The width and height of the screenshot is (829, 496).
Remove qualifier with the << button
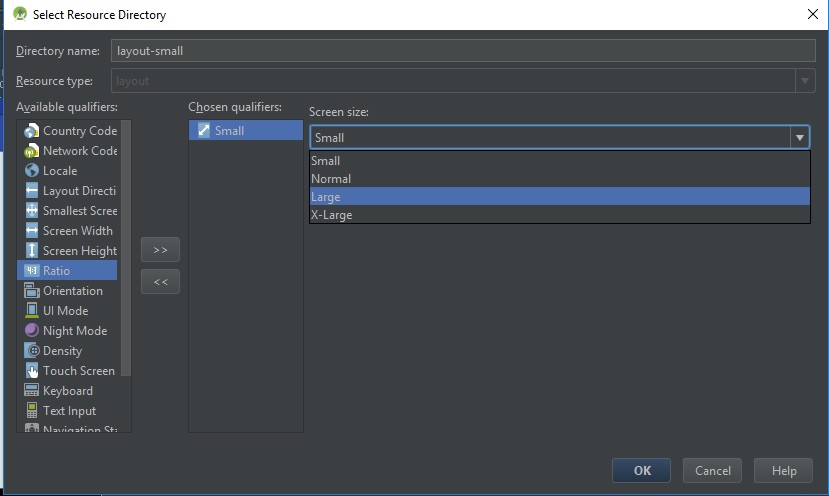coord(160,282)
